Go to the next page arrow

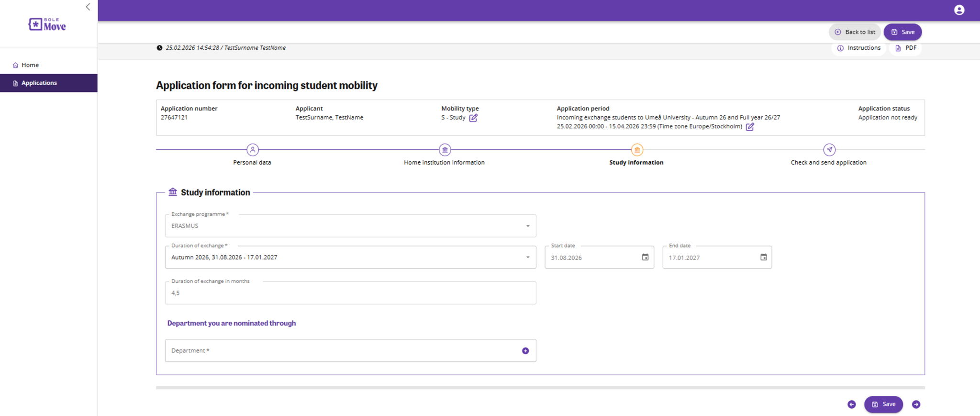[x=916, y=405]
